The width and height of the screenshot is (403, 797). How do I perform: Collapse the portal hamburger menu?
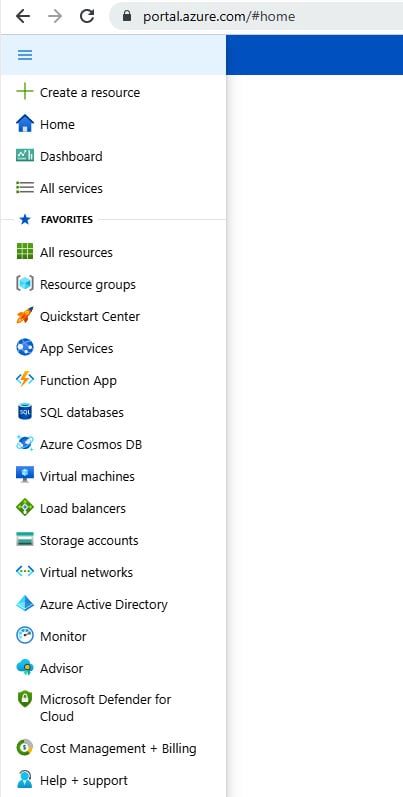coord(24,55)
